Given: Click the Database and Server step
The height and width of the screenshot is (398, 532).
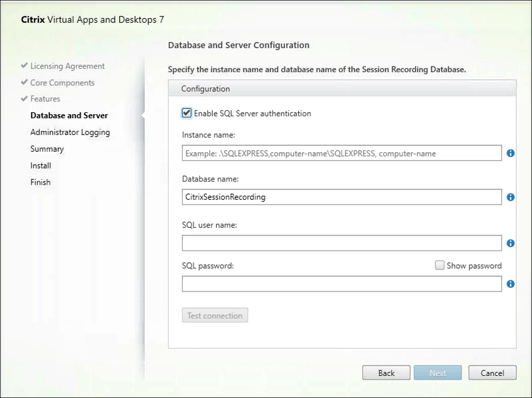Looking at the screenshot, I should (x=69, y=115).
